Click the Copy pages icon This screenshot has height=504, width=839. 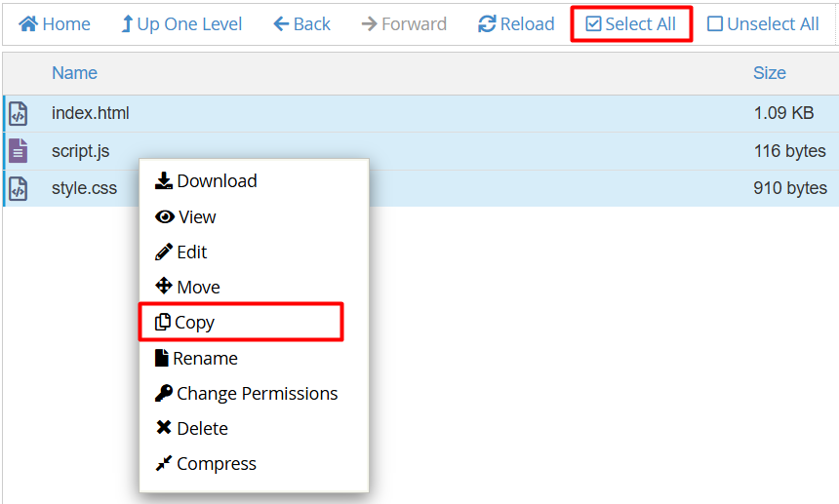[163, 322]
